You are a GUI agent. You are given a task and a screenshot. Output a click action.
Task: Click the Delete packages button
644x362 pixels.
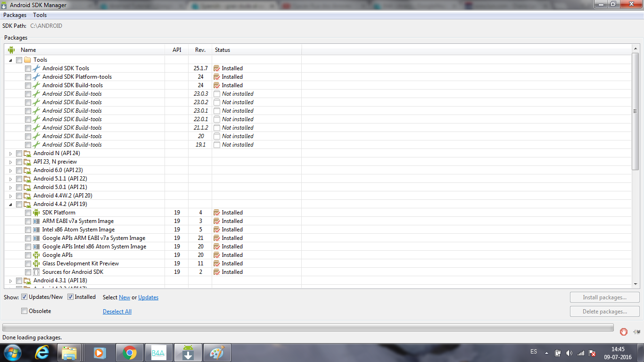point(604,312)
